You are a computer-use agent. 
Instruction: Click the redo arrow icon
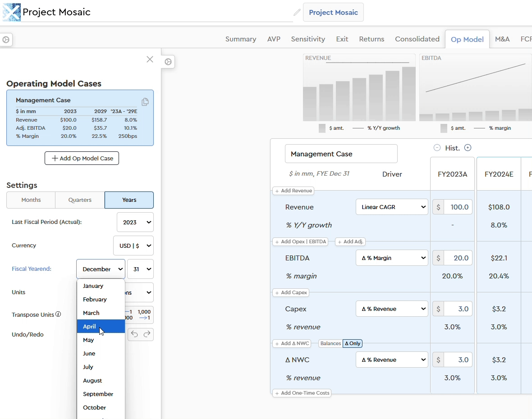(x=147, y=334)
